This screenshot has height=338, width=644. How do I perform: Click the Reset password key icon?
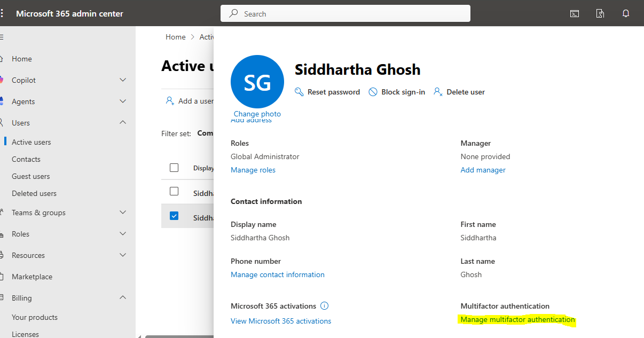(x=299, y=92)
